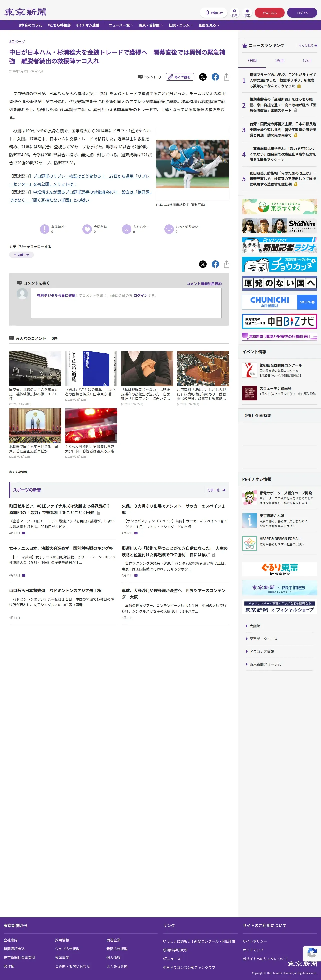Image resolution: width=321 pixels, height=980 pixels.
Task: Open the 設定 settings gear icon
Action: coord(247,13)
